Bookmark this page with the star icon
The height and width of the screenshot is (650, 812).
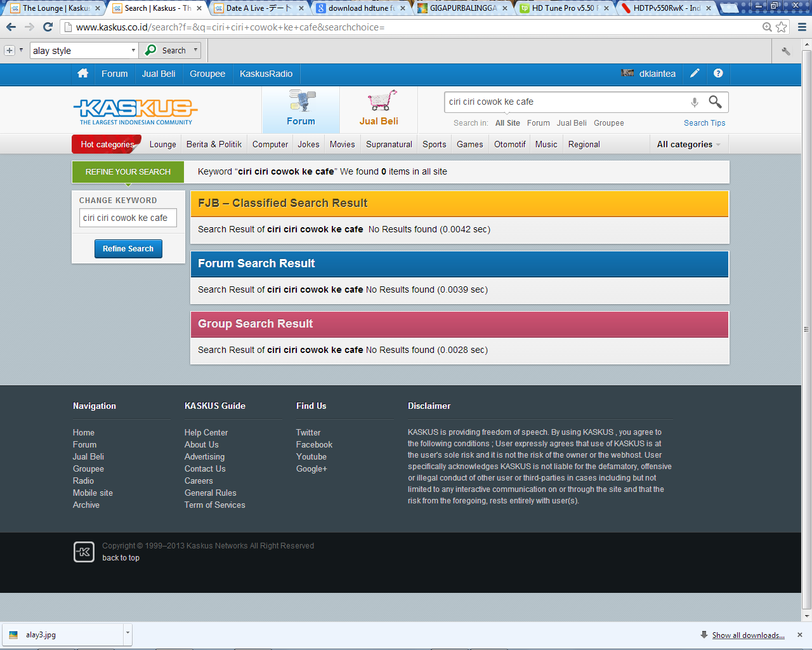coord(782,27)
